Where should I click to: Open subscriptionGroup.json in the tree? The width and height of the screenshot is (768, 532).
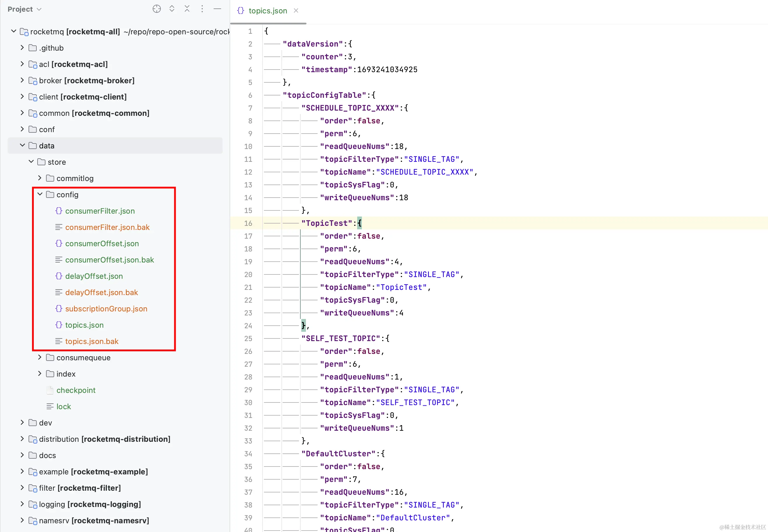click(x=106, y=309)
